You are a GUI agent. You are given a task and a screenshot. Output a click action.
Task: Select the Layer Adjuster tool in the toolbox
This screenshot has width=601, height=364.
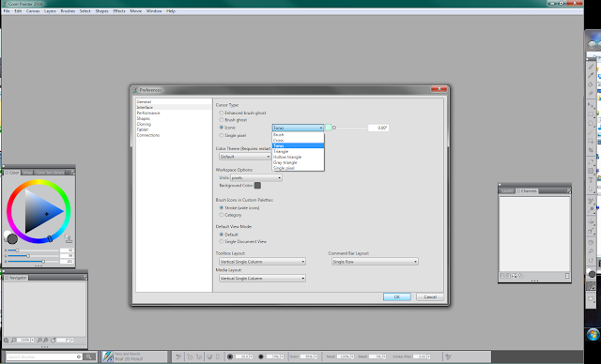point(591,105)
